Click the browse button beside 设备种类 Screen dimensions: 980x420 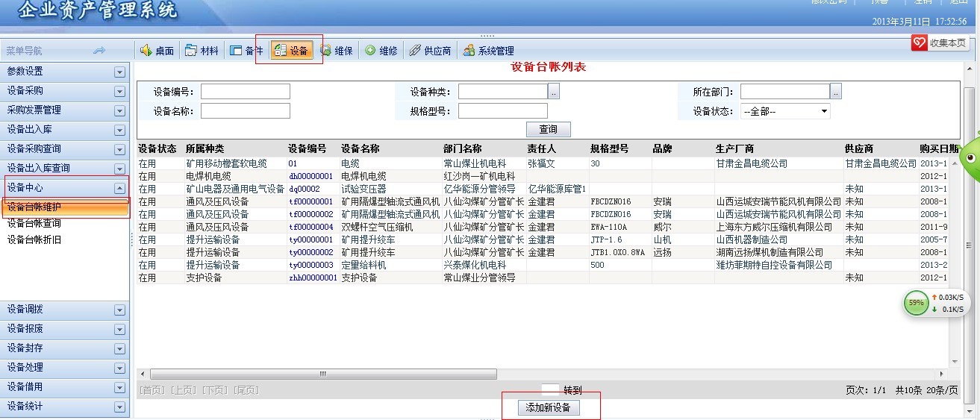click(x=554, y=92)
